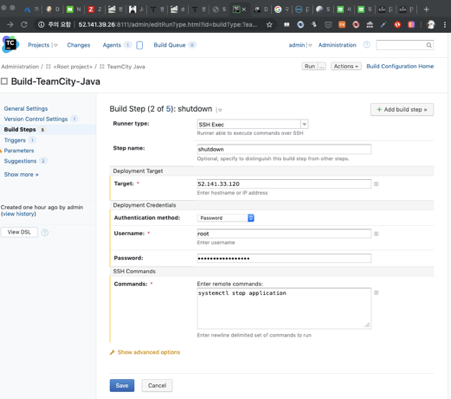This screenshot has height=399, width=451.
Task: Open the Administration breadcrumb
Action: 20,67
